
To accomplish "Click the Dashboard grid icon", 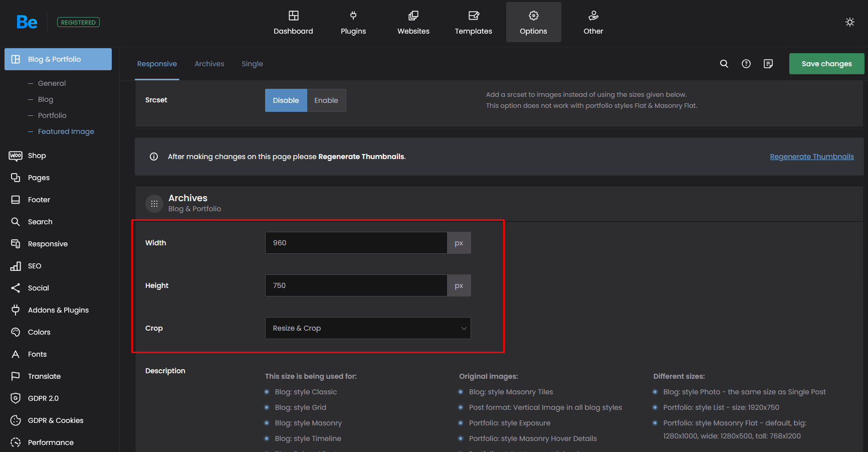I will point(294,16).
